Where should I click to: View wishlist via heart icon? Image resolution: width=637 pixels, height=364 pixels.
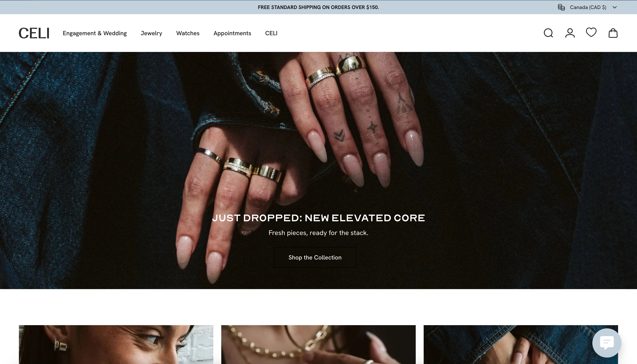coord(591,32)
